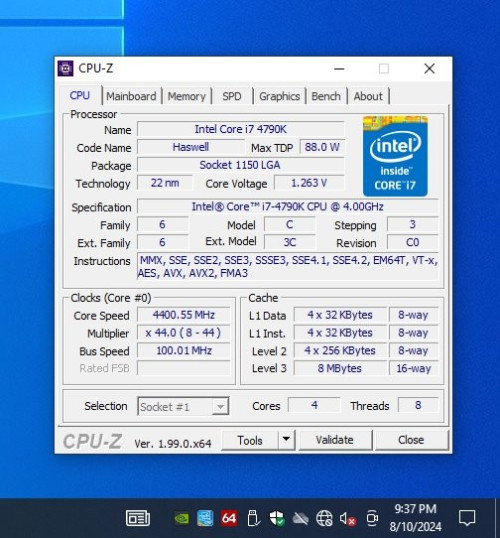Click the Validate button
500x538 pixels.
(335, 440)
